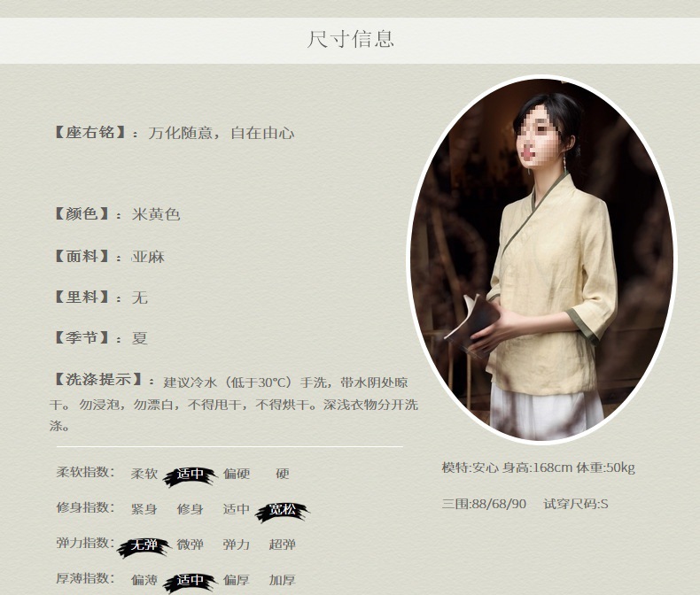Select 修身 option in fit index
This screenshot has height=595, width=700.
[190, 509]
